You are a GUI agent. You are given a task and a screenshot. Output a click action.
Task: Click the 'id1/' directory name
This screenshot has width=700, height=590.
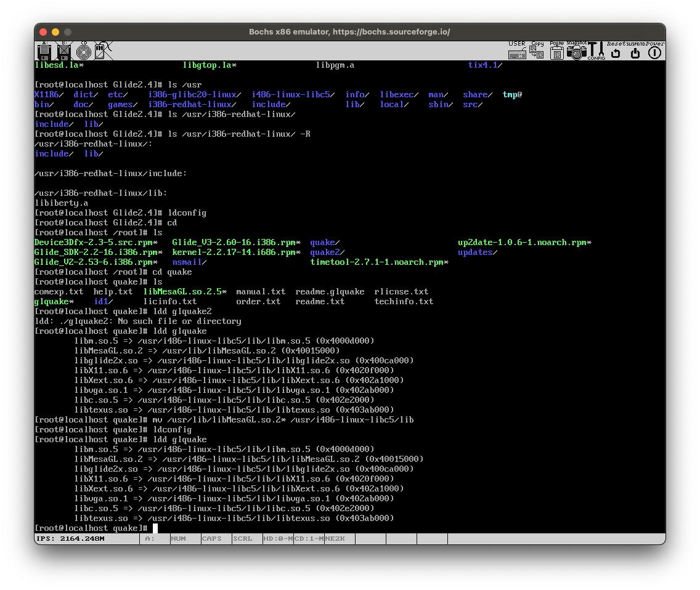pos(103,302)
